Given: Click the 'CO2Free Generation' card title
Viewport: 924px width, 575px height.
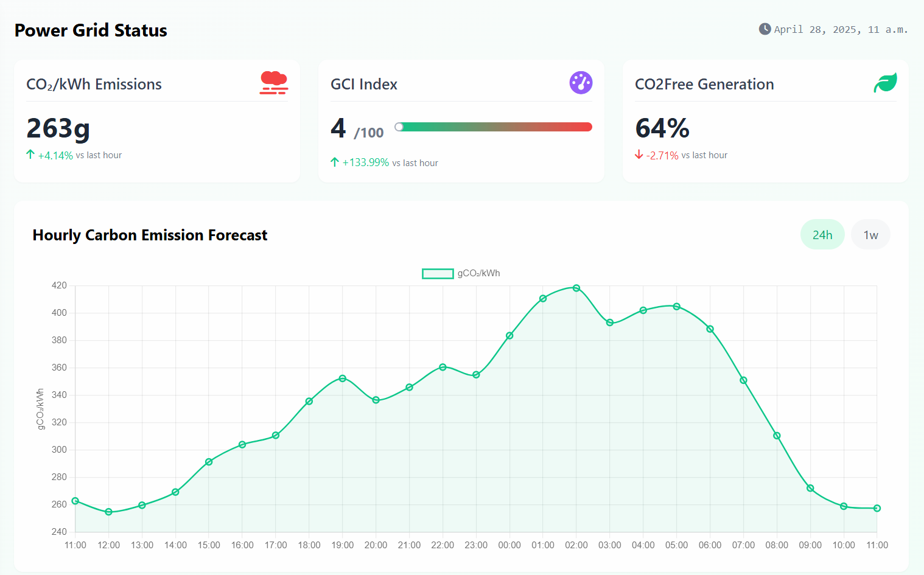Looking at the screenshot, I should coord(704,84).
